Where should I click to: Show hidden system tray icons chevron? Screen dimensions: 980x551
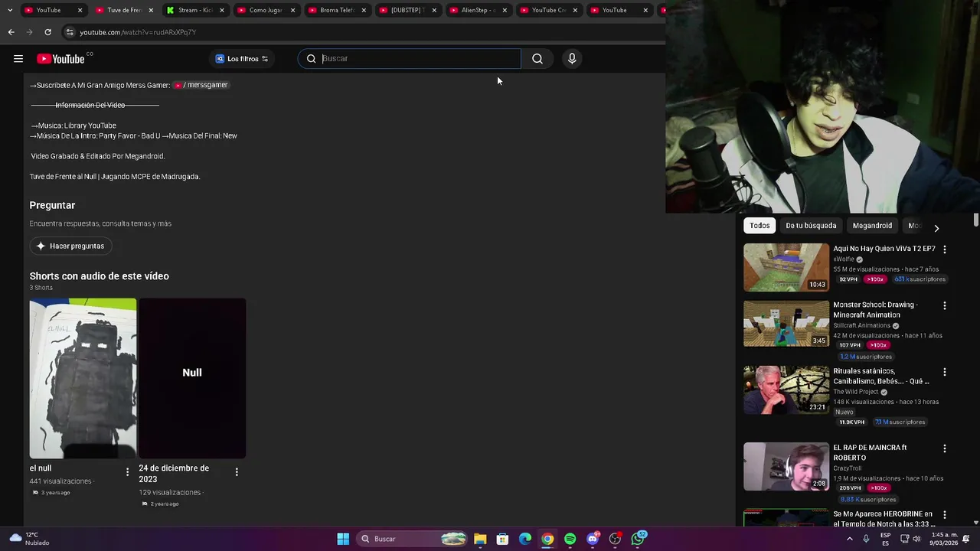(x=849, y=539)
